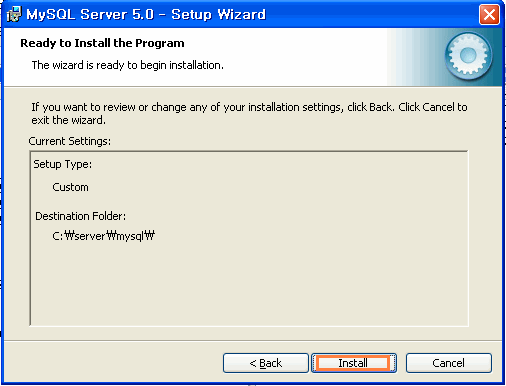Select the C:\server\mysql\ path text
Viewport: 506px width, 386px height.
(104, 236)
